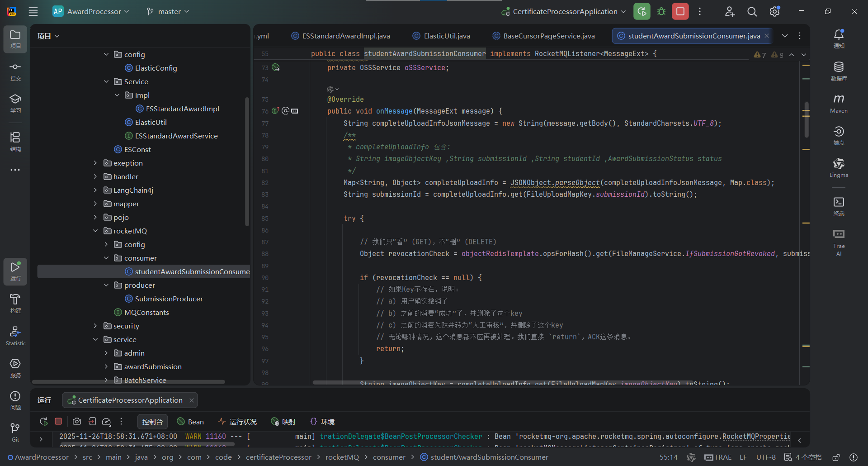
Task: Switch to ESStandardAwardImpl.java tab
Action: [x=340, y=36]
